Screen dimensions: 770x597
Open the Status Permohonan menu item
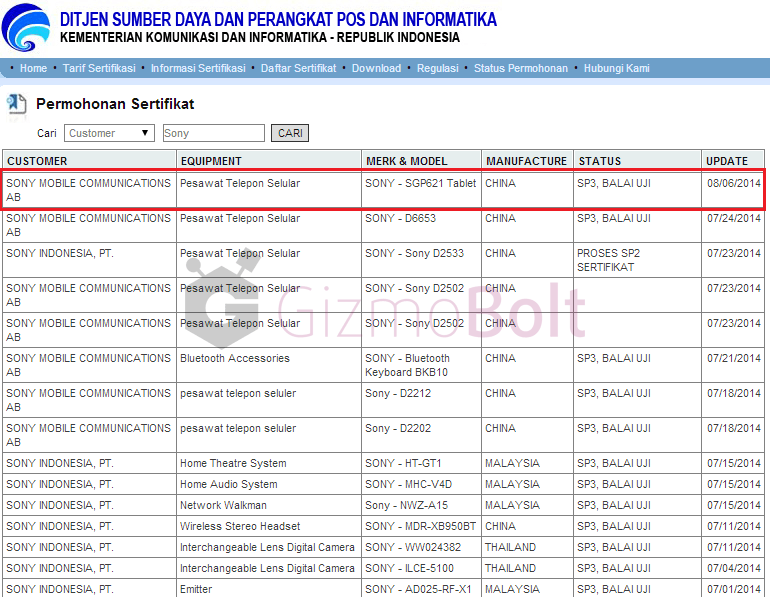(x=521, y=68)
